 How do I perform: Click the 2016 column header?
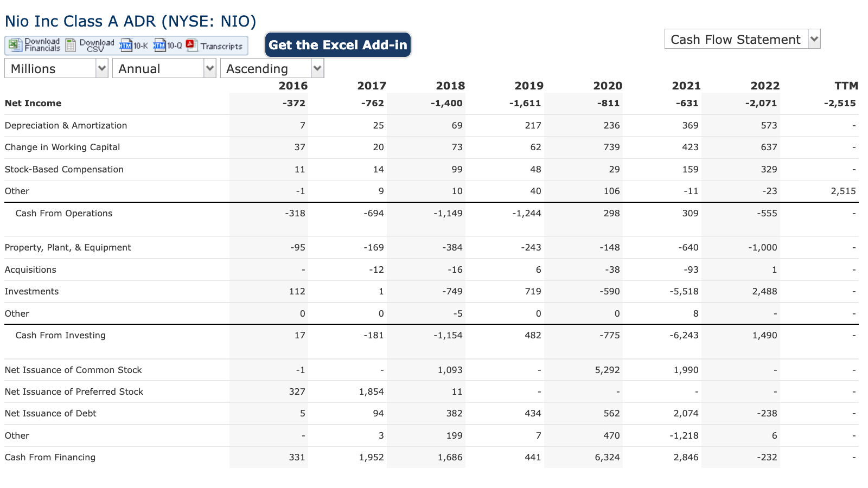293,86
